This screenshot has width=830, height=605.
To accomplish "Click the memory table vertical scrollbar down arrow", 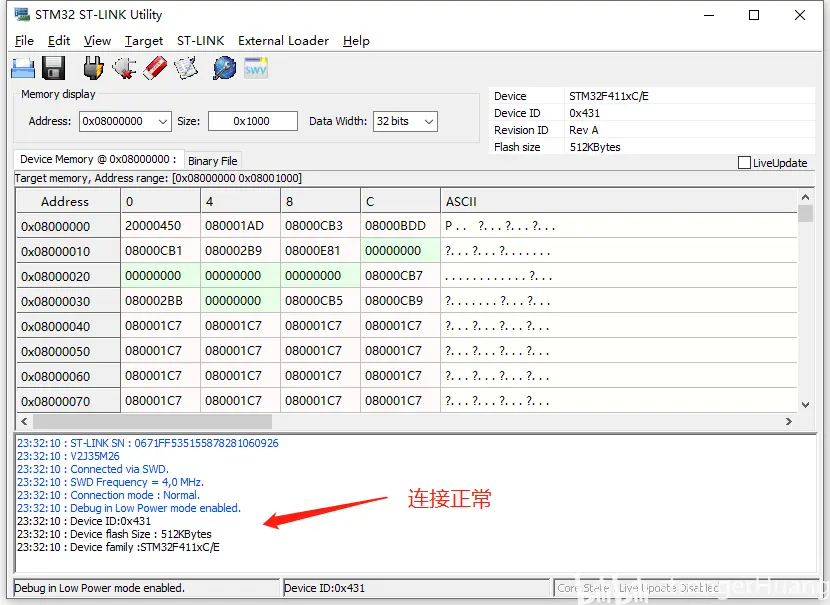I will pos(806,404).
